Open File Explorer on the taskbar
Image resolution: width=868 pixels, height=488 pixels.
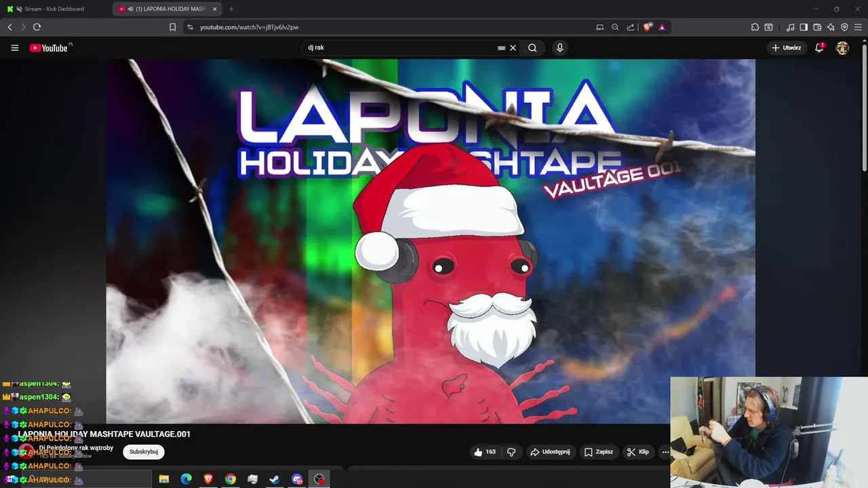click(x=164, y=479)
